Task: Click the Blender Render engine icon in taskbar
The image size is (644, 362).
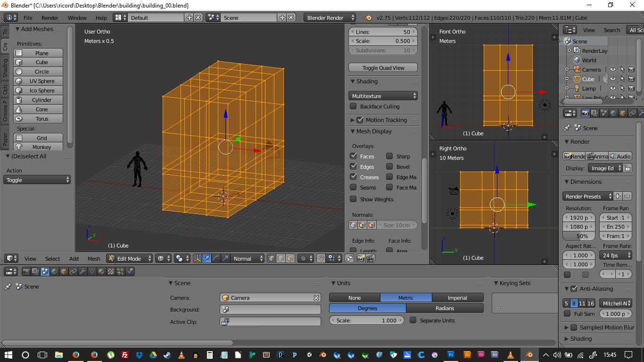Action: pos(529,355)
